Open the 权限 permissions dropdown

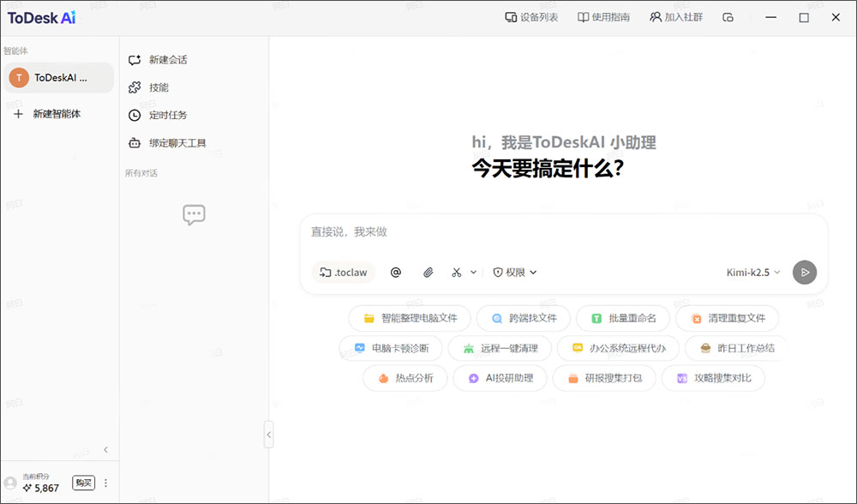tap(515, 273)
